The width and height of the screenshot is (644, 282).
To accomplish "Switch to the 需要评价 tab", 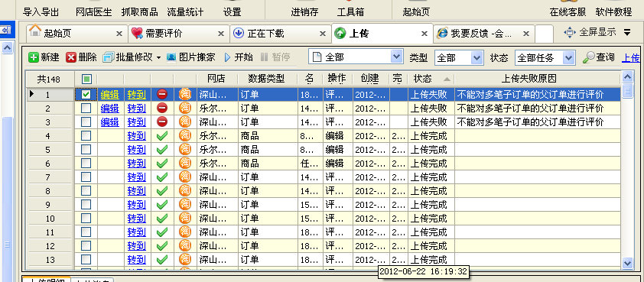I will [178, 34].
